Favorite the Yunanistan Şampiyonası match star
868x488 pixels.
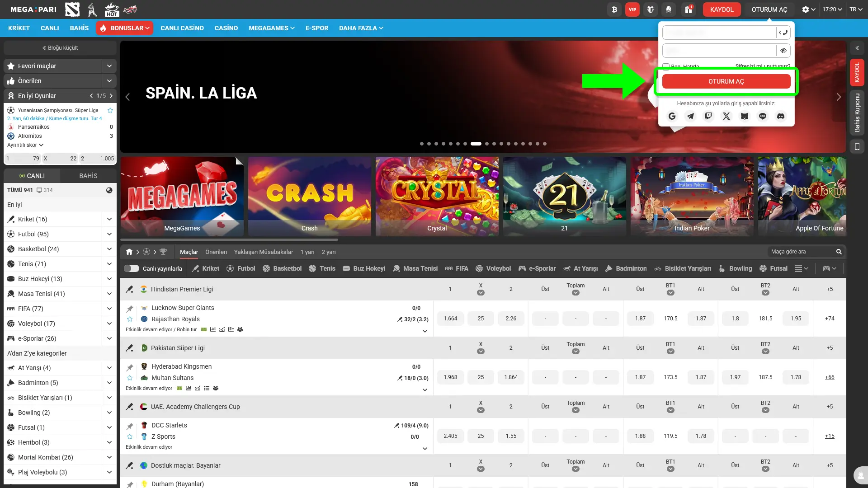(x=110, y=110)
